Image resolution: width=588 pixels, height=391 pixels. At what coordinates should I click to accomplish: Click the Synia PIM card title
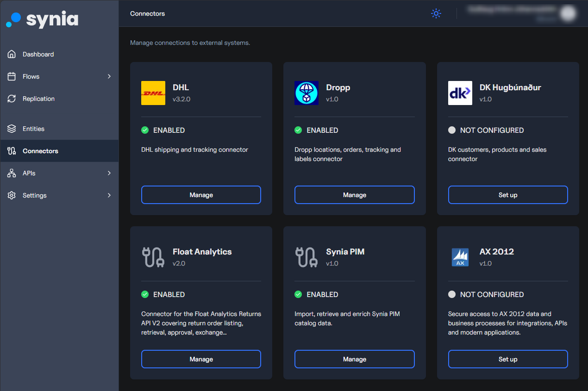tap(345, 252)
